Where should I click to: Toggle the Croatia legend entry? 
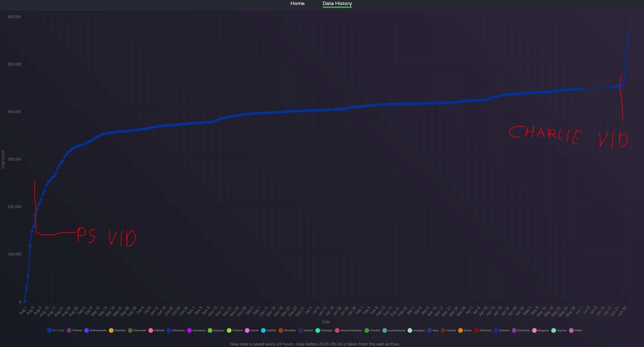pyautogui.click(x=373, y=330)
